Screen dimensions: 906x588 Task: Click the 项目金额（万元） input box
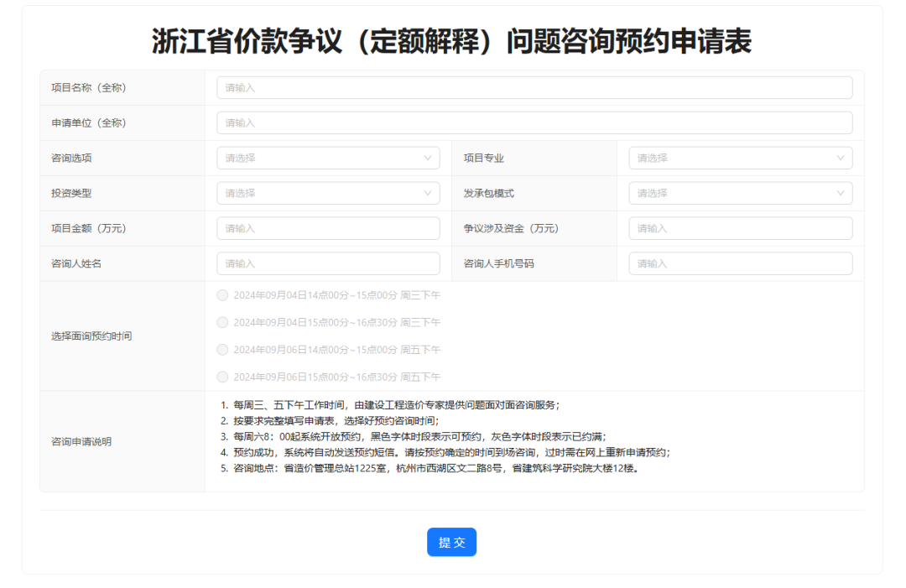point(328,227)
